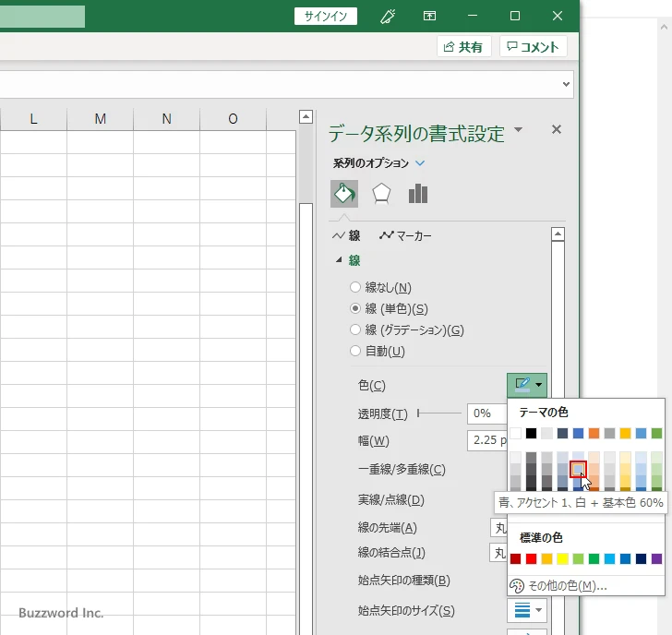The height and width of the screenshot is (635, 672).
Task: Select the 線なし(N) radio button
Action: pyautogui.click(x=355, y=287)
